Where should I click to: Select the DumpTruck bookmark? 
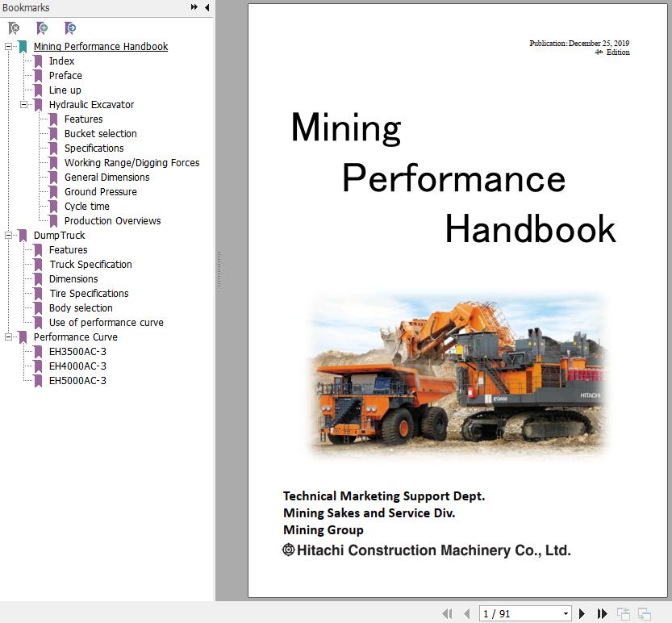[59, 236]
